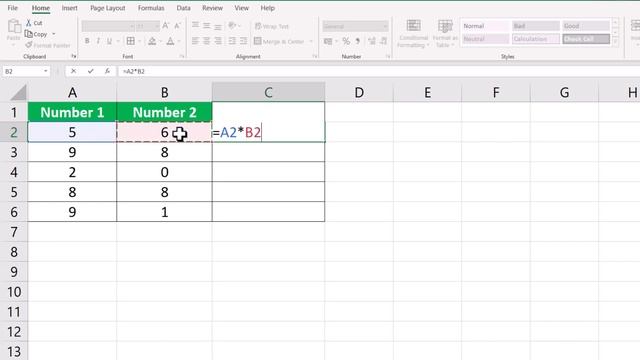Click the Cut scissors icon

[29, 23]
